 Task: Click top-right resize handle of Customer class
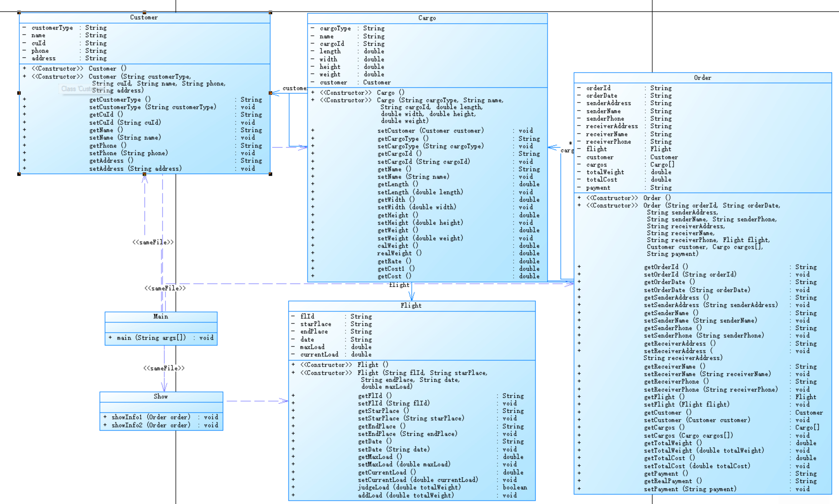coord(270,13)
